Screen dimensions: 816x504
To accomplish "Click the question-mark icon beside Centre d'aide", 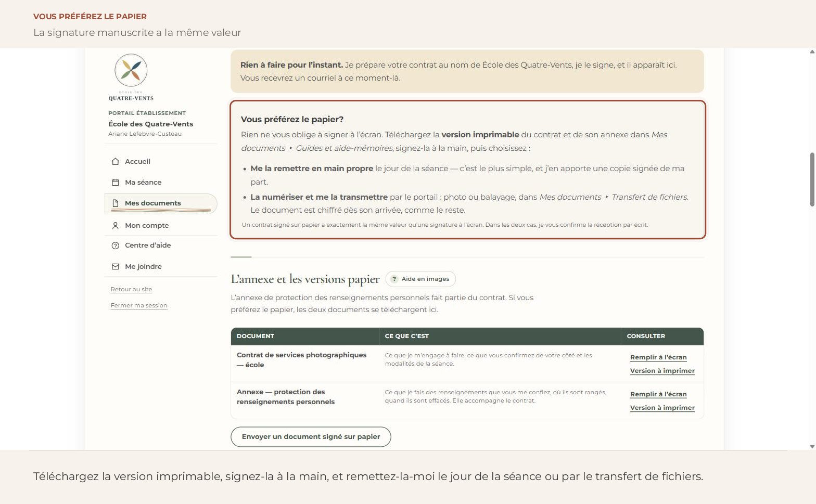I will (116, 245).
